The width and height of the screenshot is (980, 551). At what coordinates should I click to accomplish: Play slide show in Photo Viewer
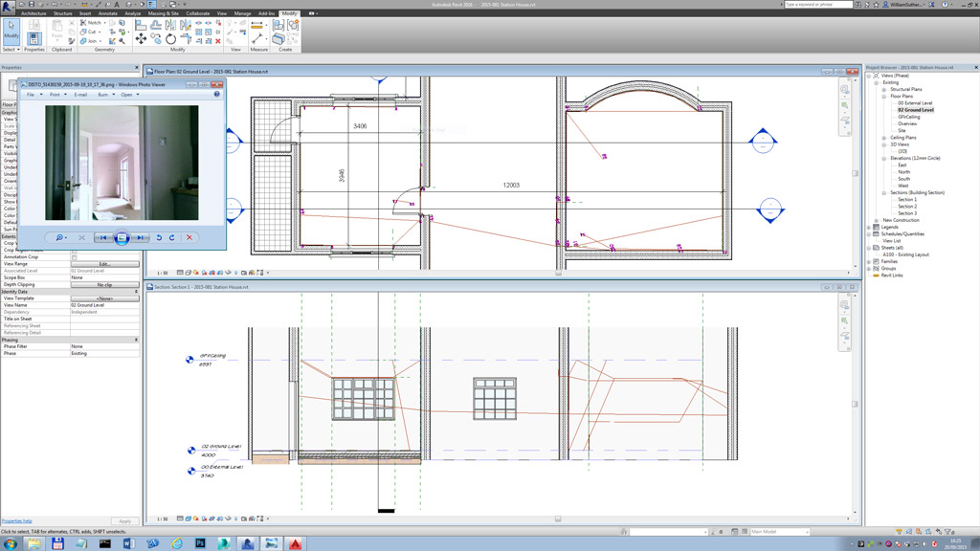click(122, 237)
